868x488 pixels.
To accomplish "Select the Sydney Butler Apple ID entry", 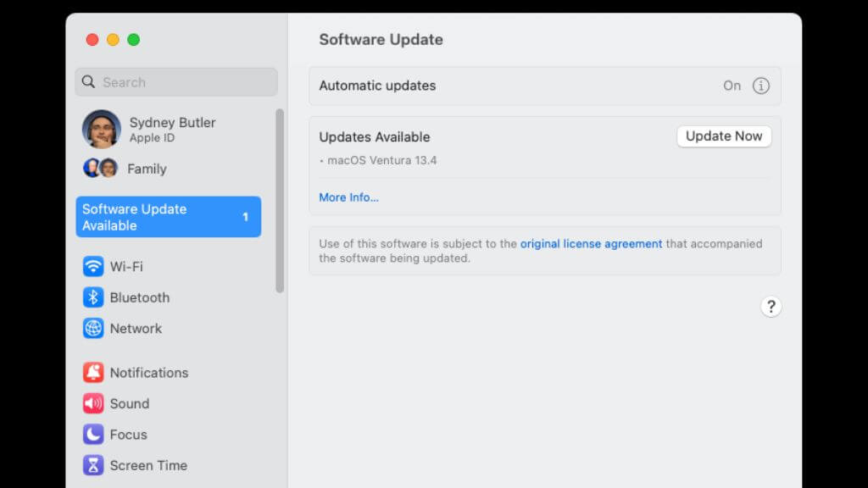I will click(171, 129).
